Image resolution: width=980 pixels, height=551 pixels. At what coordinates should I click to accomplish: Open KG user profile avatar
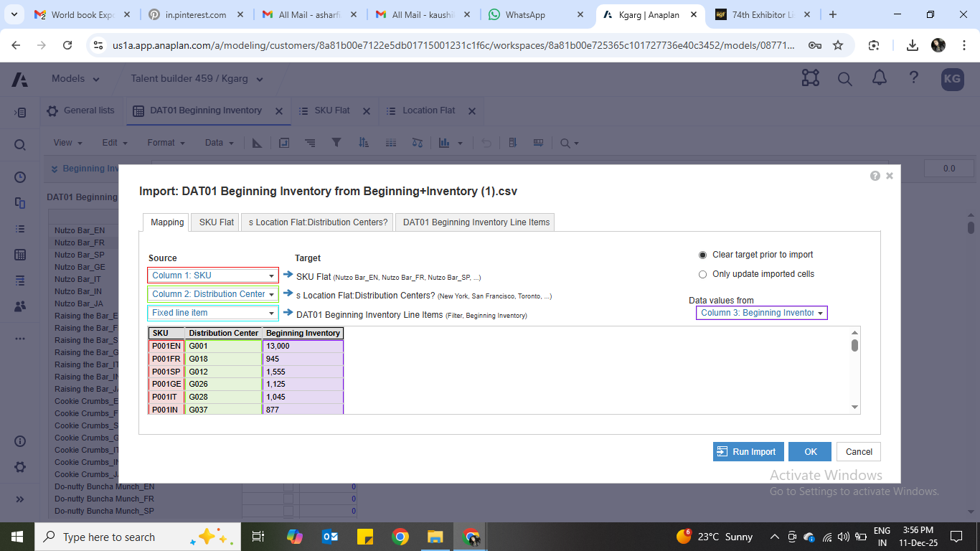click(x=952, y=79)
